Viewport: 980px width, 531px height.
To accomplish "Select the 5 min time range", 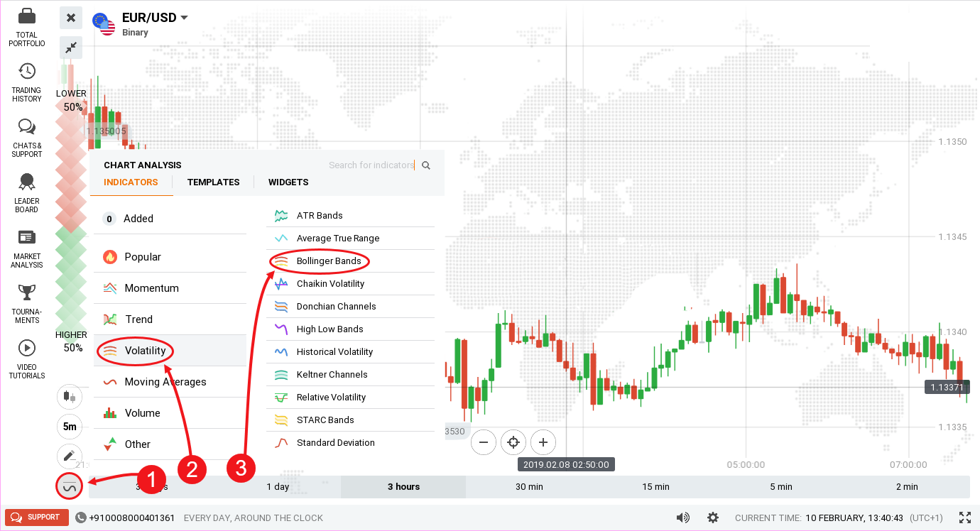I will 781,487.
